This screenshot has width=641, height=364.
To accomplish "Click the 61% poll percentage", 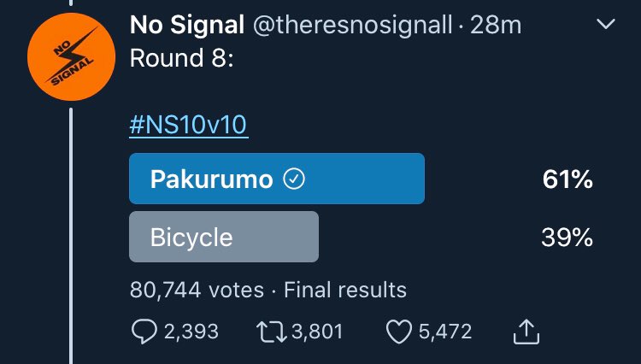I will coord(567,179).
